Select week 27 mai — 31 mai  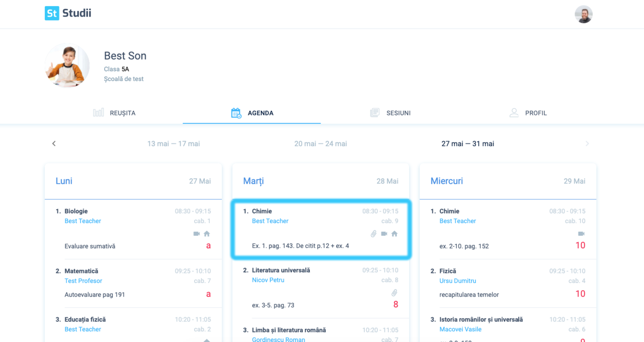pos(468,144)
